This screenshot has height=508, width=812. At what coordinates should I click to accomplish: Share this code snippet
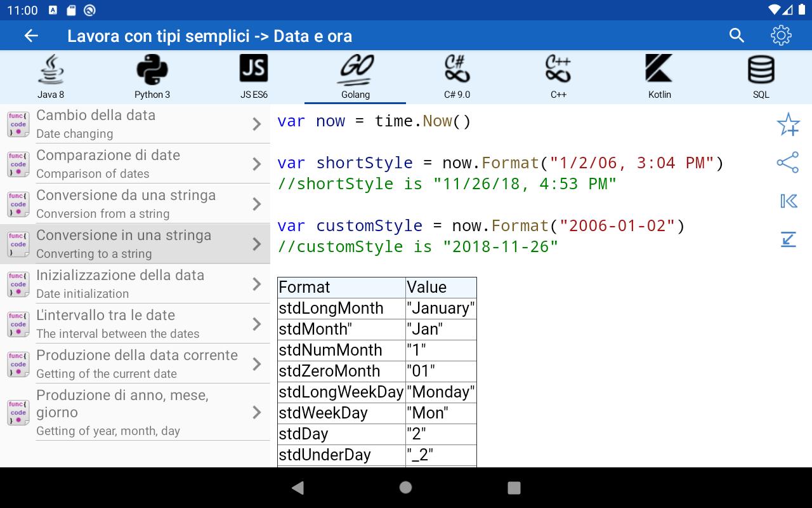[788, 163]
